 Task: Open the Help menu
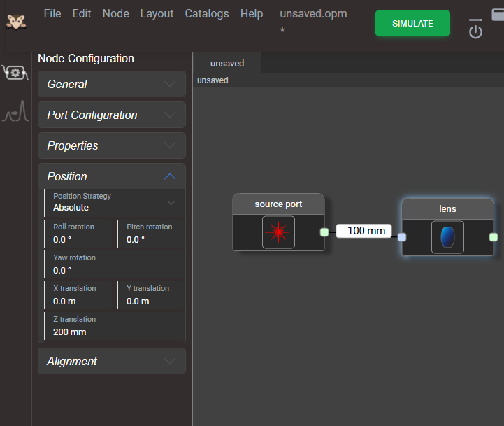tap(252, 14)
